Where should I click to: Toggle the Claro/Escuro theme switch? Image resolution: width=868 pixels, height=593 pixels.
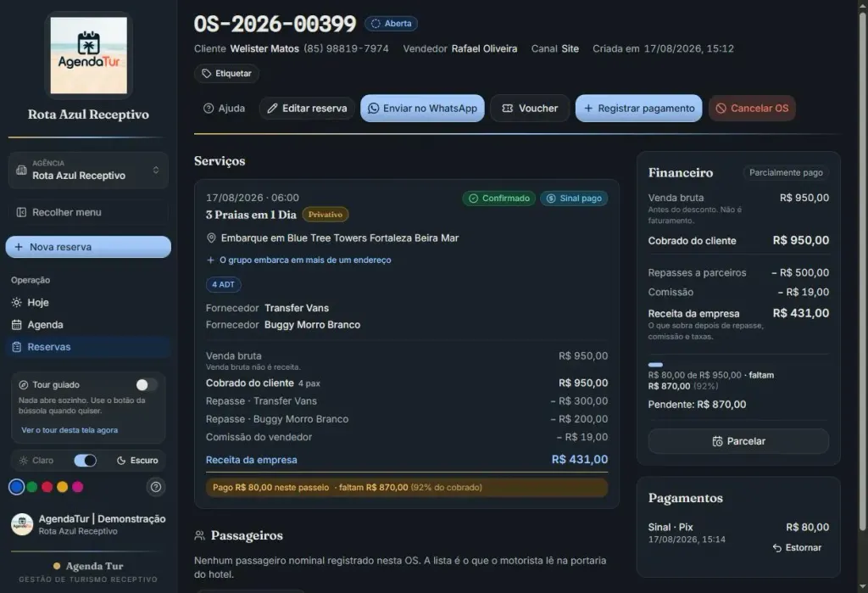[x=86, y=461]
